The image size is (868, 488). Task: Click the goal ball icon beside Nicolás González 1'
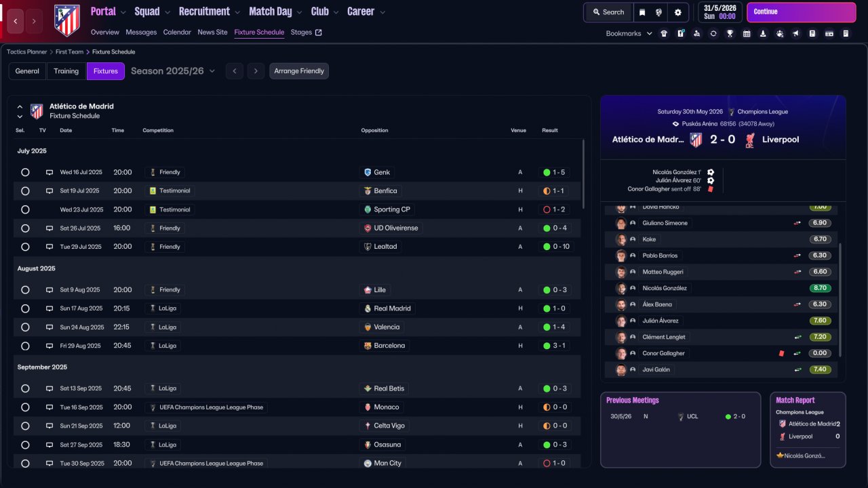[x=711, y=173]
